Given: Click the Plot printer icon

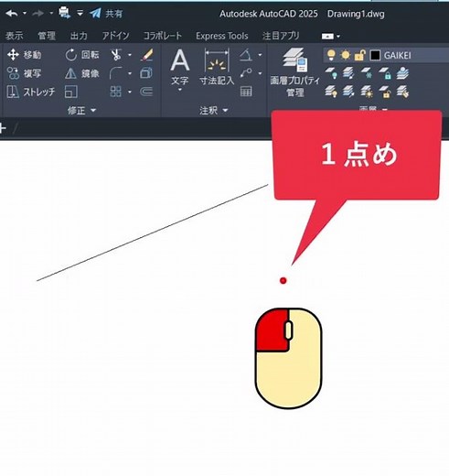Looking at the screenshot, I should click(x=64, y=13).
